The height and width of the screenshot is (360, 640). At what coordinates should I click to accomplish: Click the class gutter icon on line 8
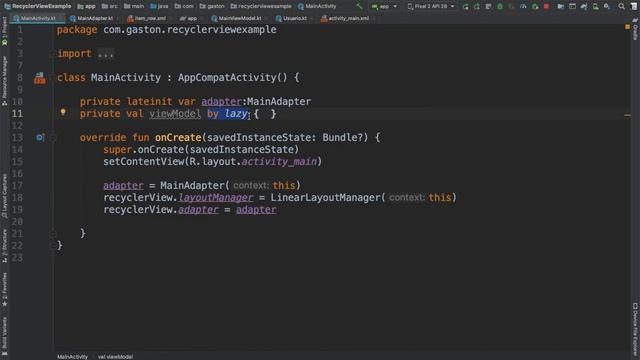pyautogui.click(x=40, y=78)
